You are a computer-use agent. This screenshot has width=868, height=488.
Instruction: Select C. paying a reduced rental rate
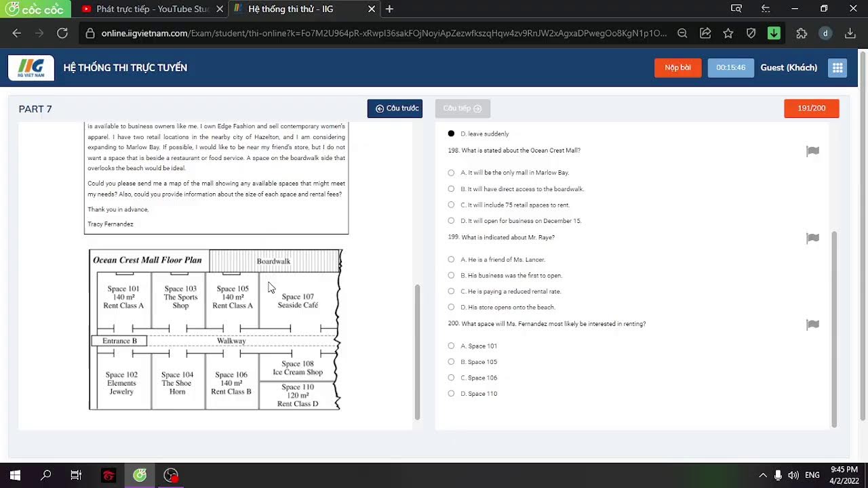coord(451,291)
